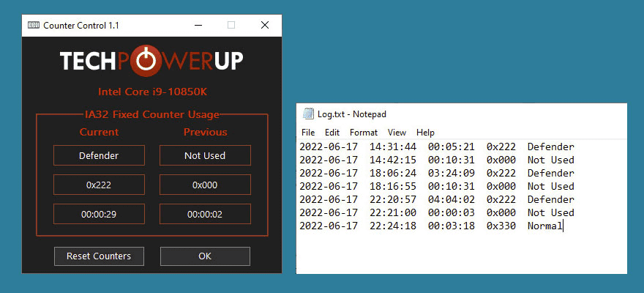Click the Log.txt - Notepad window title
644x293 pixels.
352,114
